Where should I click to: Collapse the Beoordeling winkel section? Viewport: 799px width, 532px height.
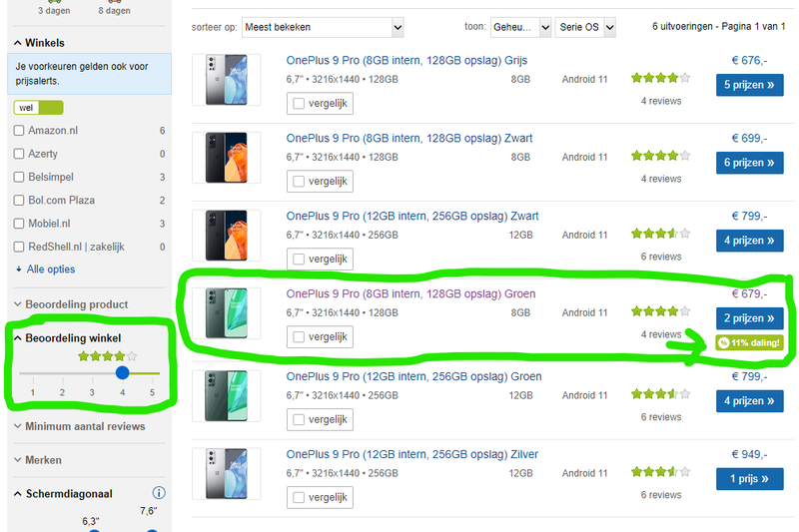[68, 338]
